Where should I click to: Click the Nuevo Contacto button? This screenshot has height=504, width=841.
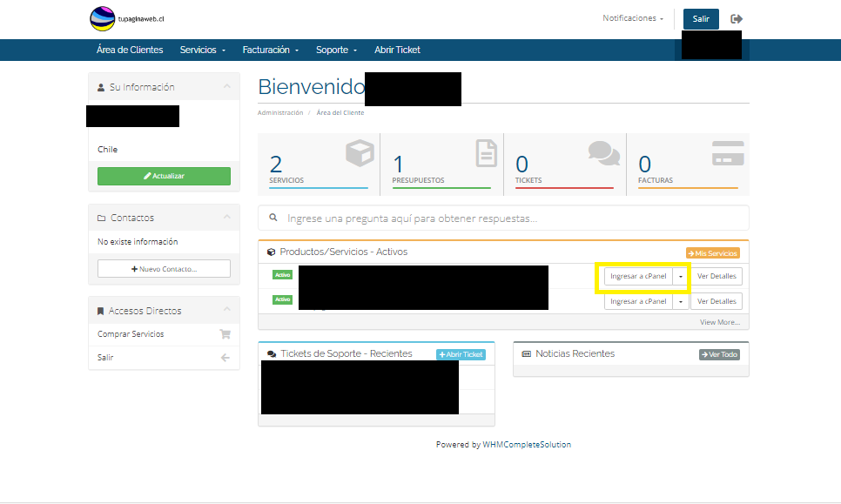[x=164, y=269]
